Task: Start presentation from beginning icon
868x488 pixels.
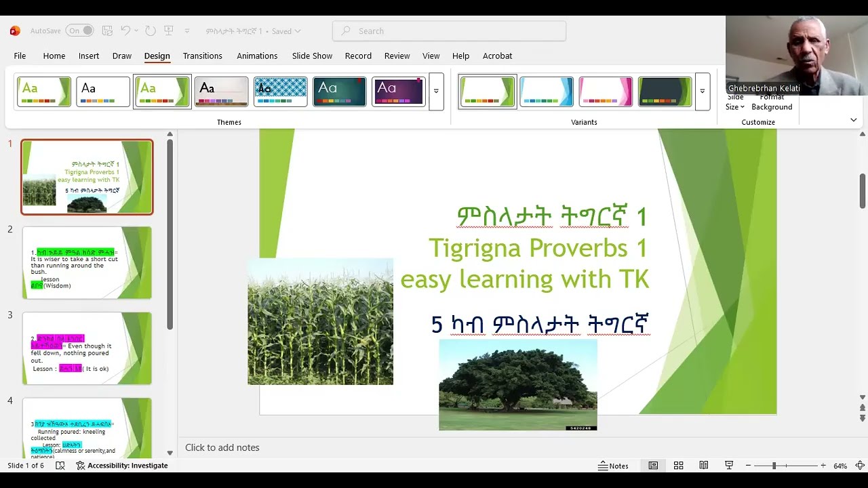Action: click(169, 30)
